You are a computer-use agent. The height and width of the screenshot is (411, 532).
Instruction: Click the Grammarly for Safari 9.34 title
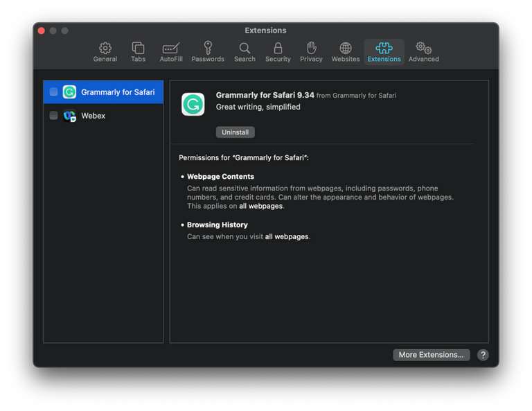265,95
